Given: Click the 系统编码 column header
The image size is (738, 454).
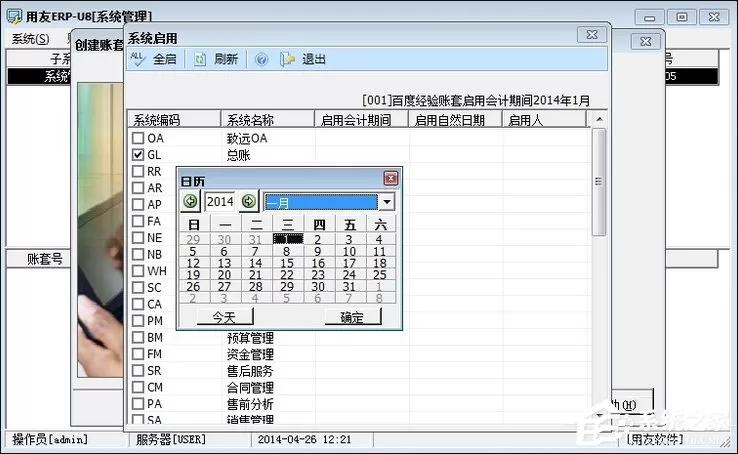Looking at the screenshot, I should pos(174,119).
